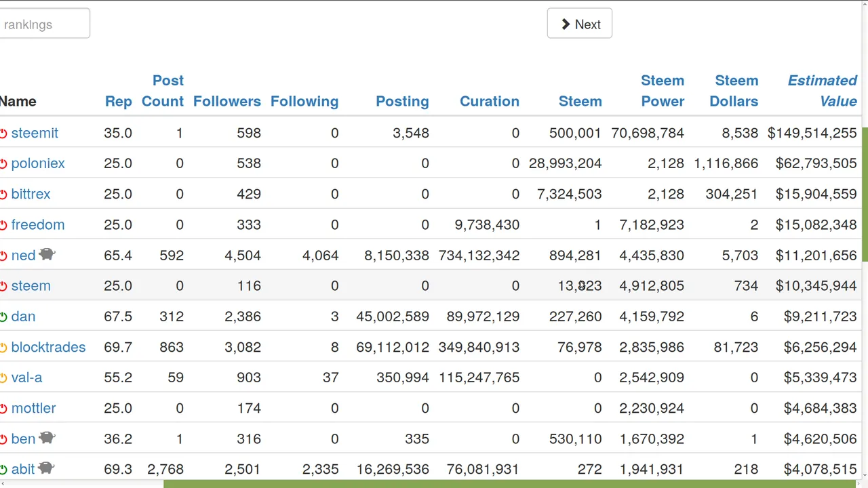Open the steemit account link
Image resolution: width=868 pixels, height=488 pixels.
(x=35, y=133)
